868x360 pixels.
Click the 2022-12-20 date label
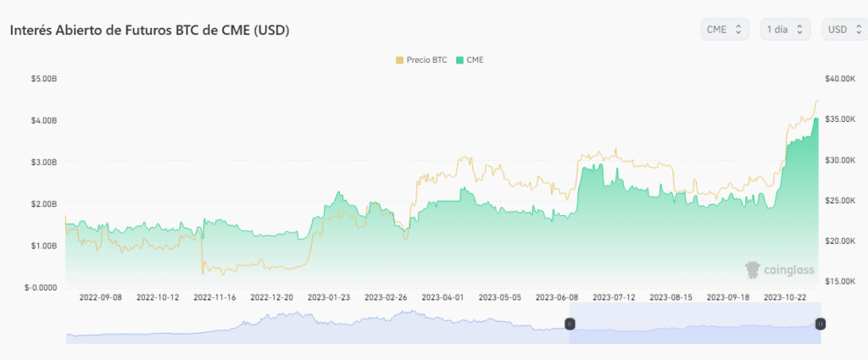coord(272,297)
